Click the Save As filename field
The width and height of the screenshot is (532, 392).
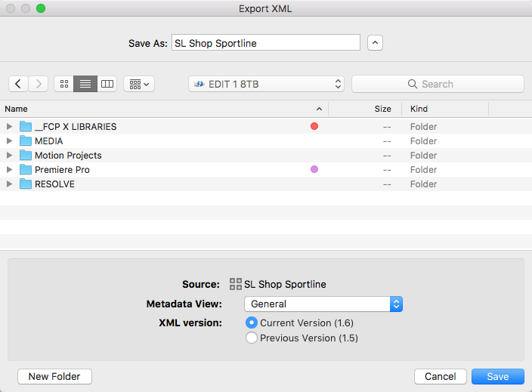[266, 43]
